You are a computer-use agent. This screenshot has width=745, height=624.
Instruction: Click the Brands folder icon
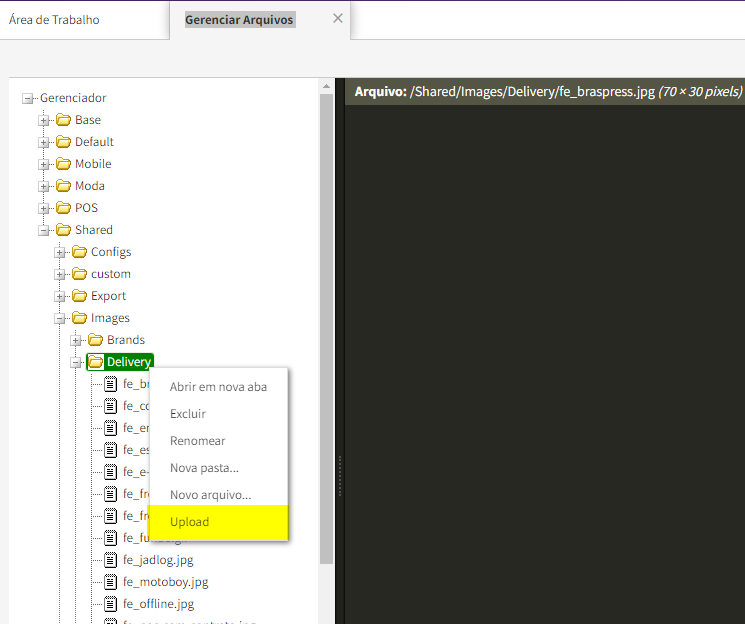96,340
